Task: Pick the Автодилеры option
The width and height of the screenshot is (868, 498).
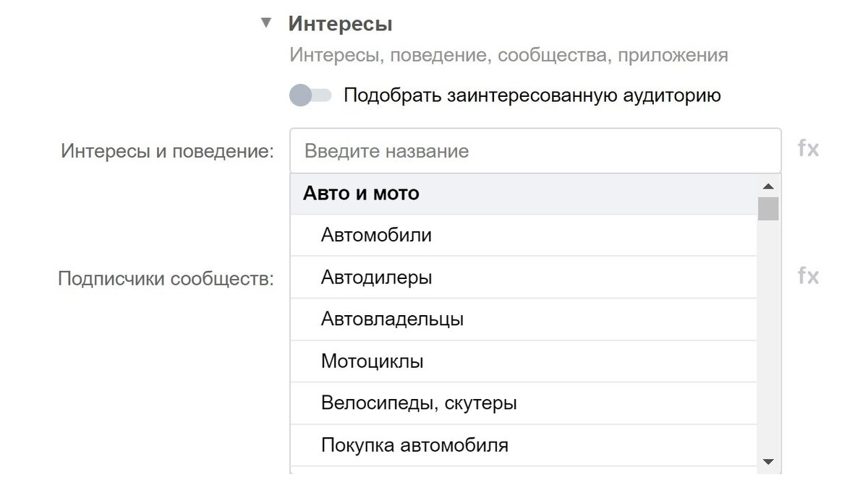Action: 524,277
